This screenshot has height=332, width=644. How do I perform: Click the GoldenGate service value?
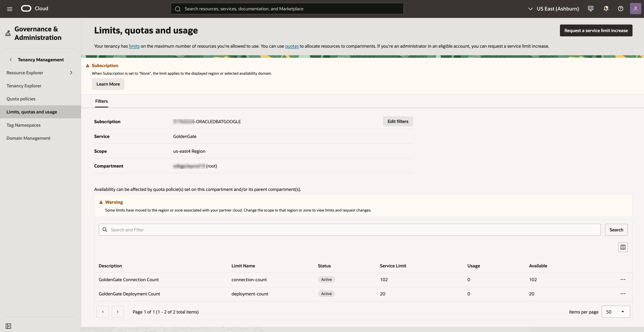point(185,136)
